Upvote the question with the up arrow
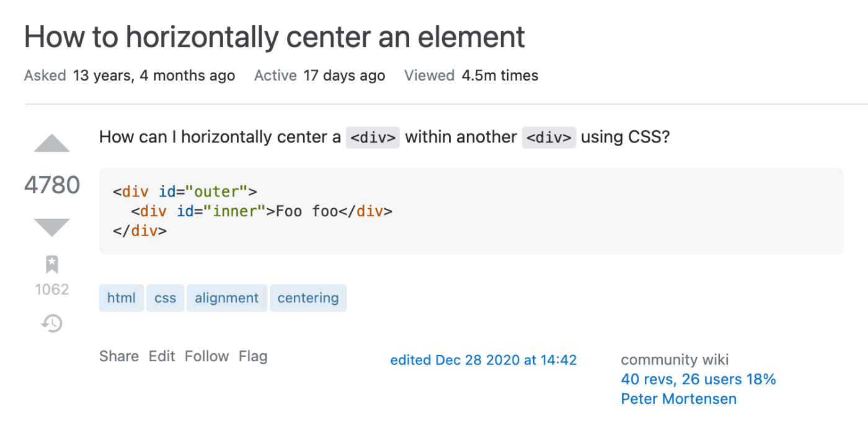The height and width of the screenshot is (443, 868). [x=52, y=144]
